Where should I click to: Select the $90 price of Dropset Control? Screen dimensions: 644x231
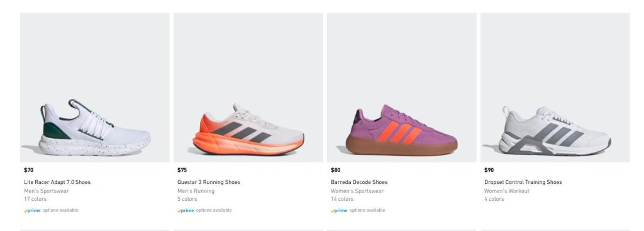coord(489,170)
